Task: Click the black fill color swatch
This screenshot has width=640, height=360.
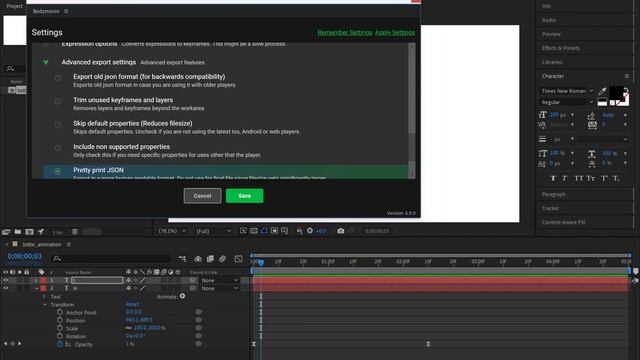Action: click(x=616, y=93)
